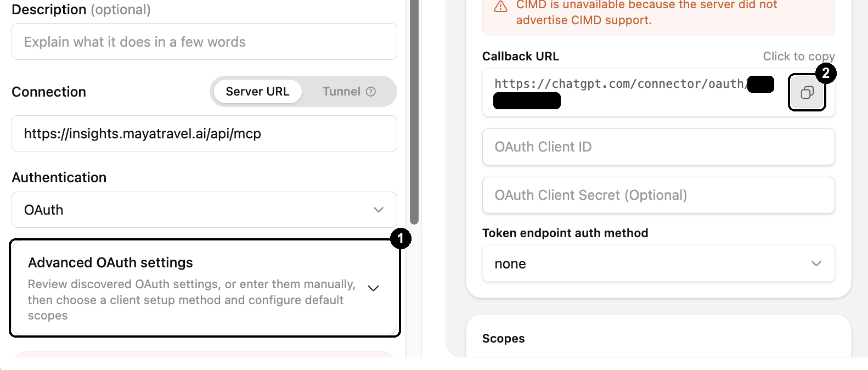
Task: Copy the Callback URL with copy icon
Action: (807, 92)
